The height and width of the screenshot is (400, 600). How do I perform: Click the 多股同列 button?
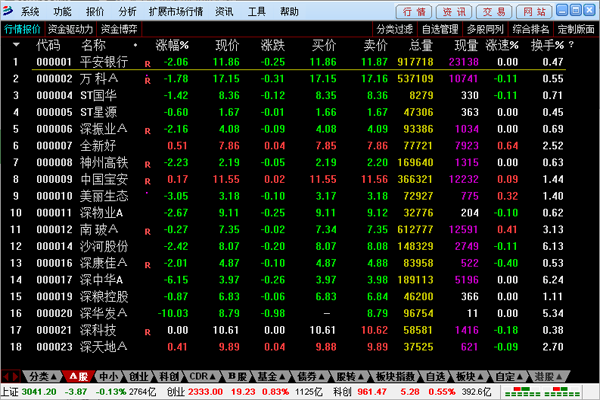tap(485, 29)
